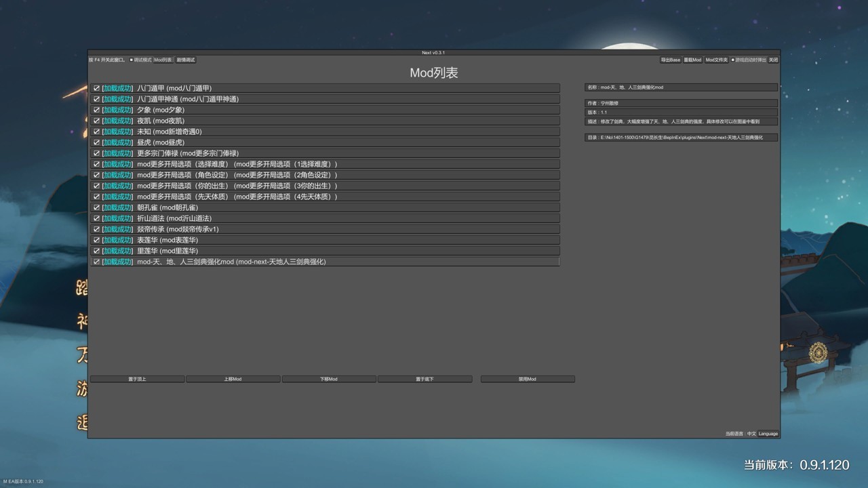Viewport: 868px width, 488px height.
Task: Click the 禁用Mod disable button
Action: click(527, 379)
